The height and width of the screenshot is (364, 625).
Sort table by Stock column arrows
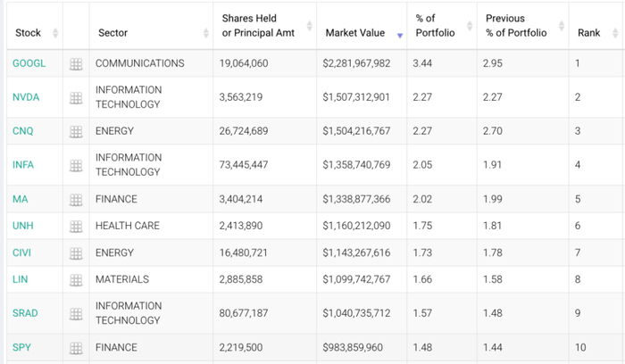pos(55,34)
